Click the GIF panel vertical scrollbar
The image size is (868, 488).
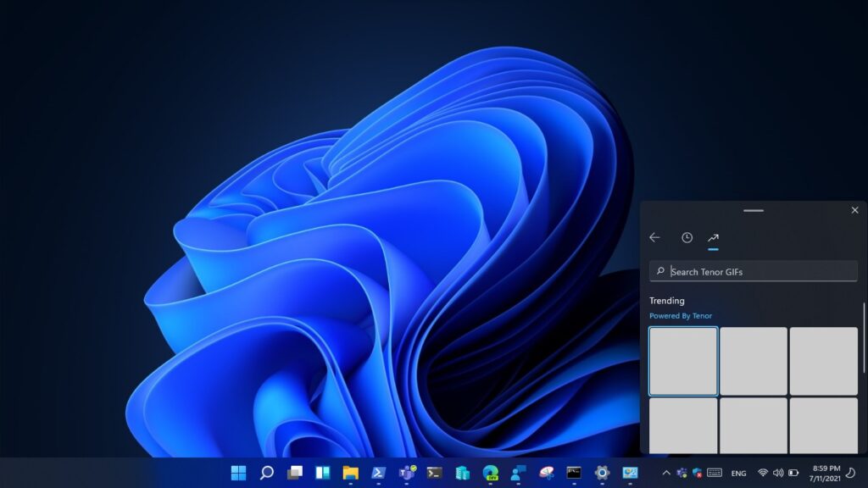tap(864, 337)
